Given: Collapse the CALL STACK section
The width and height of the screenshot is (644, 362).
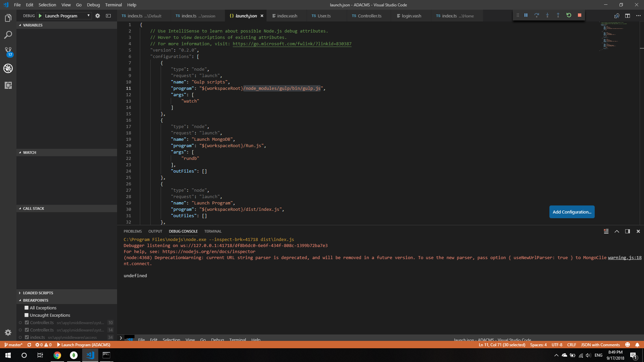Looking at the screenshot, I should [67, 208].
